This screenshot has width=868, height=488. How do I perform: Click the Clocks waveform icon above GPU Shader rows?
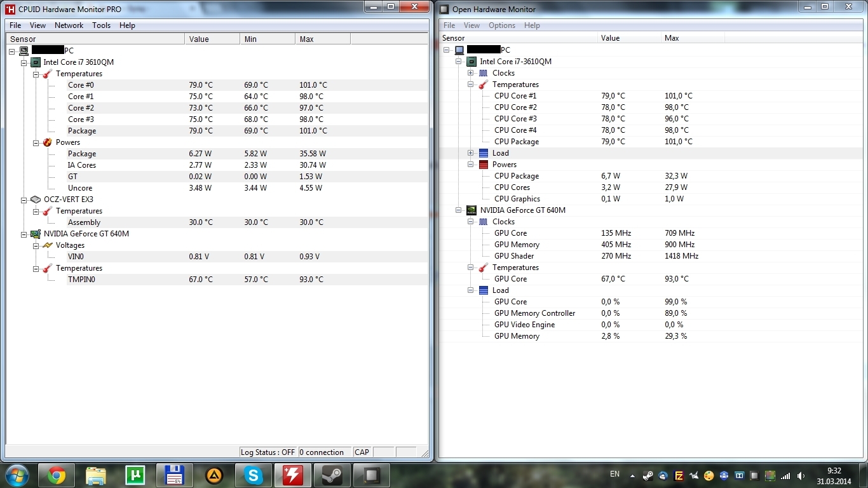pos(484,222)
